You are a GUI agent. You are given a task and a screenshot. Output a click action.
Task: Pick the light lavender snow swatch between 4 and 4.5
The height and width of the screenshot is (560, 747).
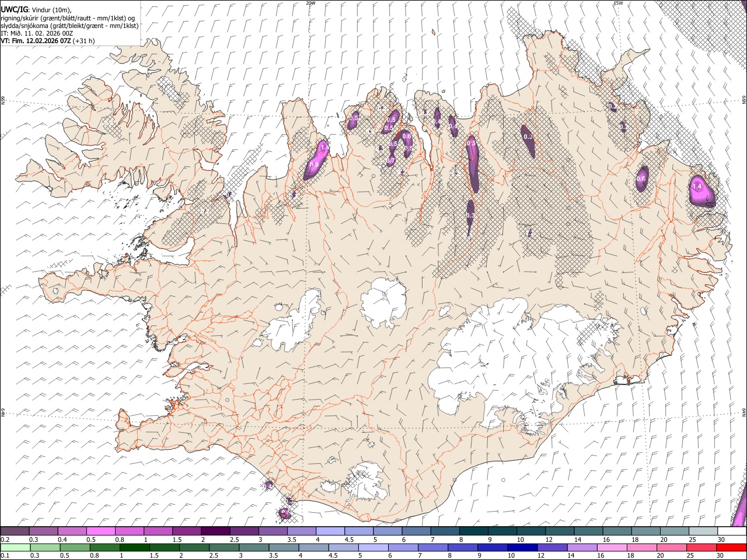coord(330,531)
